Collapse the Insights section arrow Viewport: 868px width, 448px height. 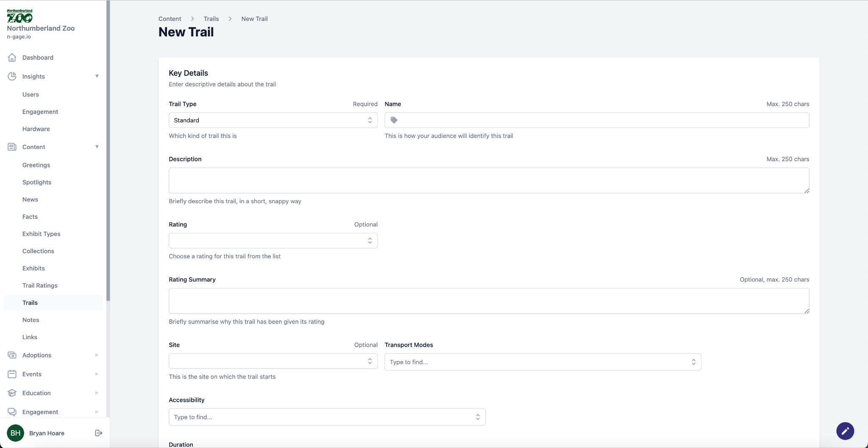coord(97,76)
